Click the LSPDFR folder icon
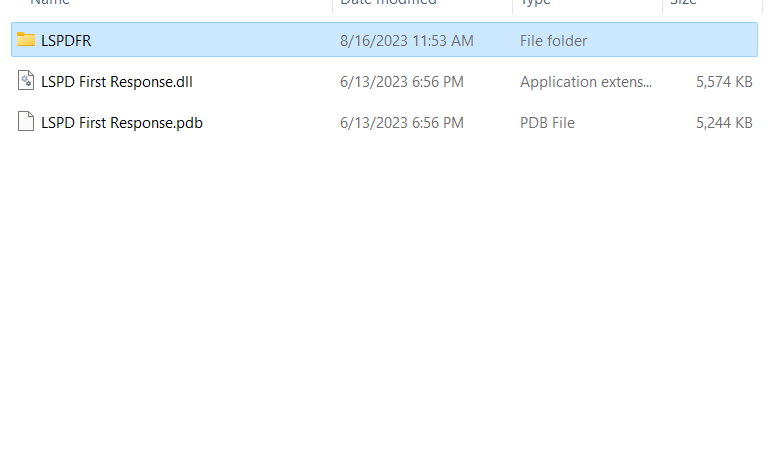The width and height of the screenshot is (771, 464). (x=26, y=40)
